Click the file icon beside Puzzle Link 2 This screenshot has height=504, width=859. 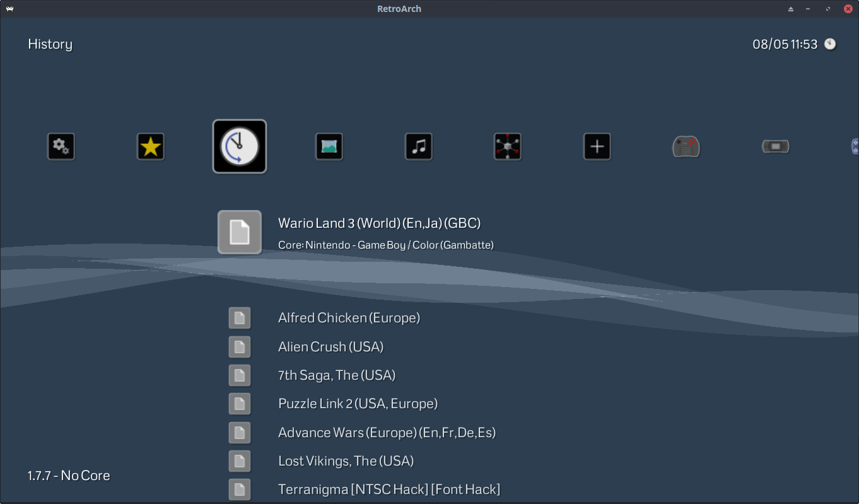click(x=240, y=404)
